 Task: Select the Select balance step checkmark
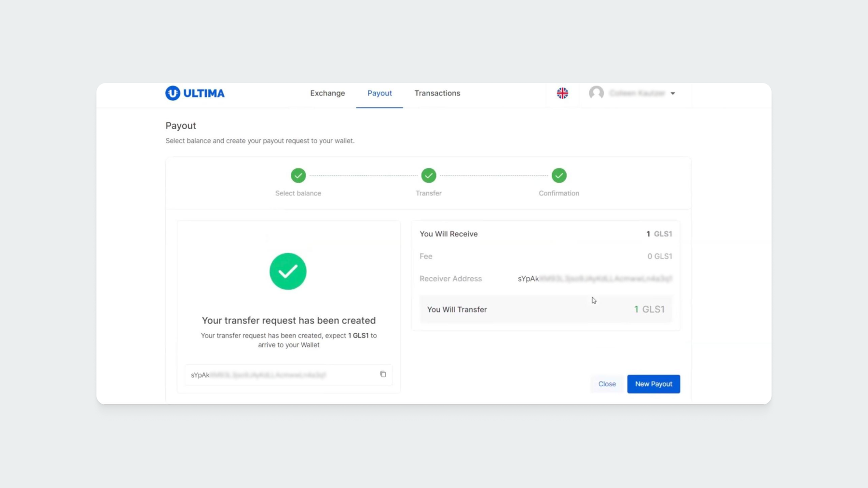pos(298,176)
